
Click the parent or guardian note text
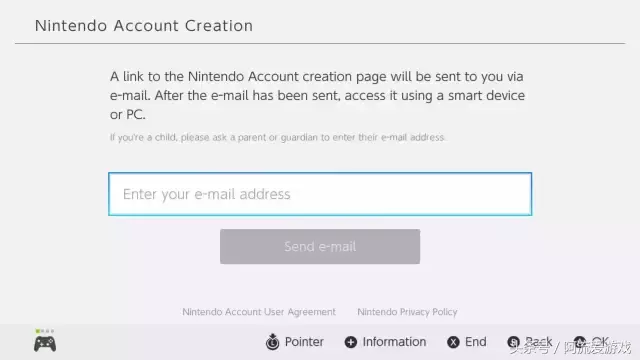[278, 137]
